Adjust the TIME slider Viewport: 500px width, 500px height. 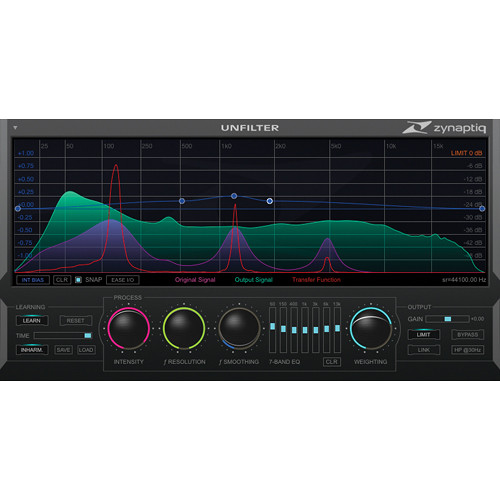click(63, 335)
